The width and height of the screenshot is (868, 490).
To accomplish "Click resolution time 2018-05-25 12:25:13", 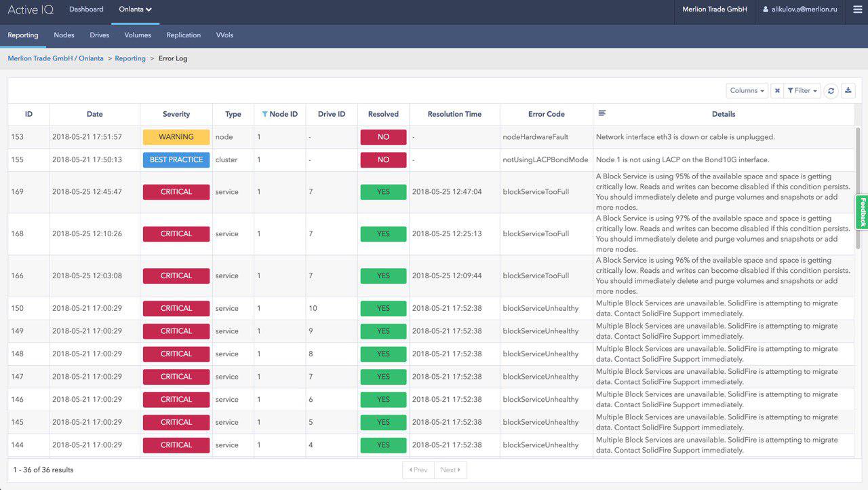I will pos(447,234).
